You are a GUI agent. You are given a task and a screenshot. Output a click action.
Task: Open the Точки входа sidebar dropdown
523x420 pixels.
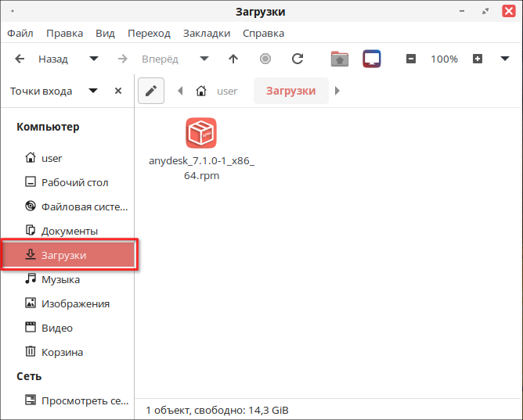(x=93, y=91)
